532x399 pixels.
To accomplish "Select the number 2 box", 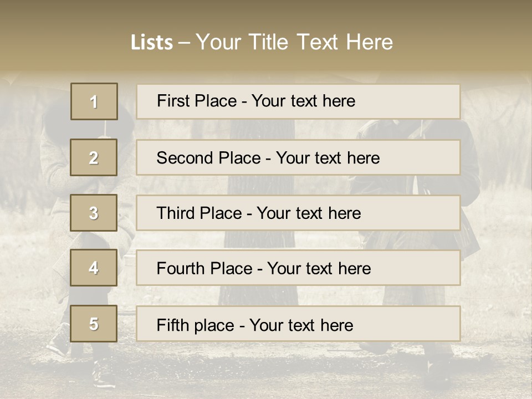I will pyautogui.click(x=94, y=157).
